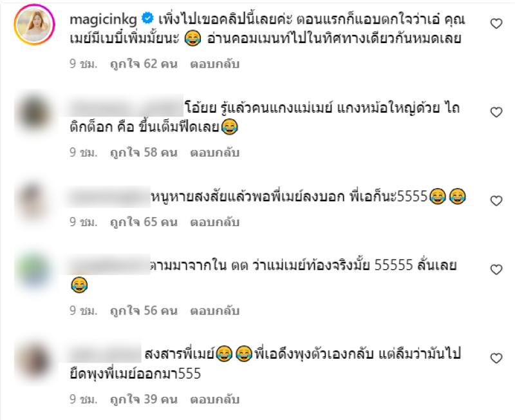Like the comment with 58 likes
This screenshot has width=515, height=420.
point(496,112)
